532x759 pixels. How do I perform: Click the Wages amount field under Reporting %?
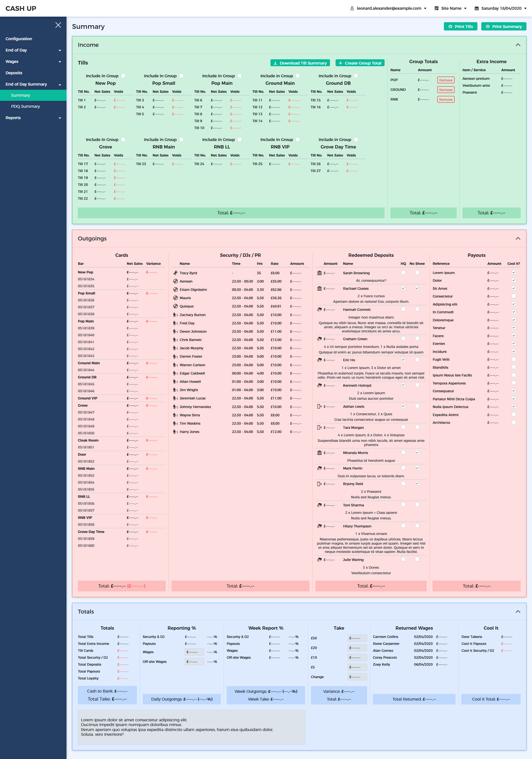194,652
